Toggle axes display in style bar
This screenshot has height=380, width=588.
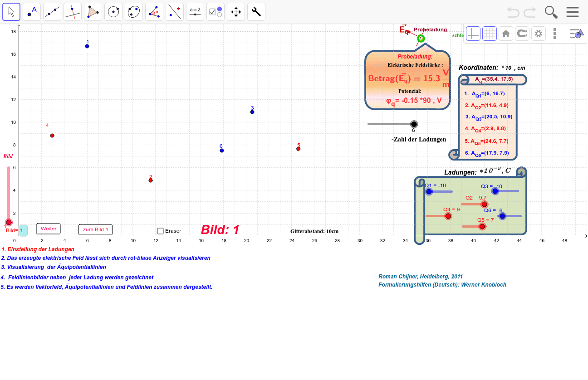pos(473,34)
